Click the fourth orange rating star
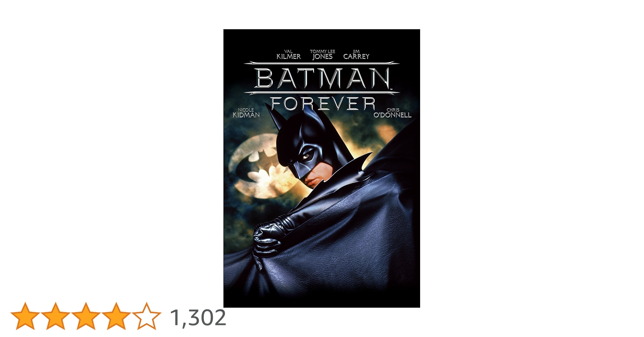644x337 pixels. (x=116, y=316)
